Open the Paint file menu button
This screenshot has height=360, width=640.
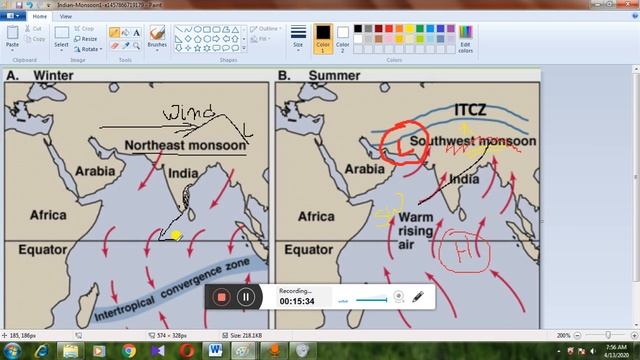(x=13, y=16)
